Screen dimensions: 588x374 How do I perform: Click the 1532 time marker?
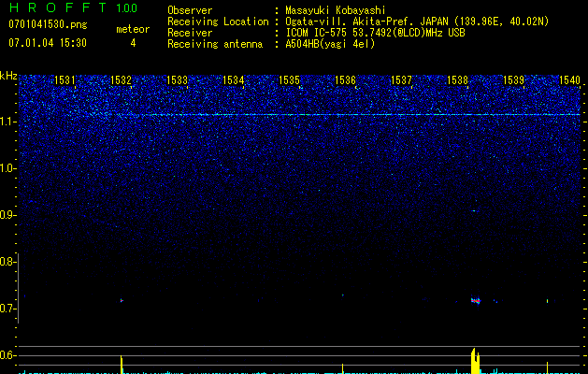[122, 79]
